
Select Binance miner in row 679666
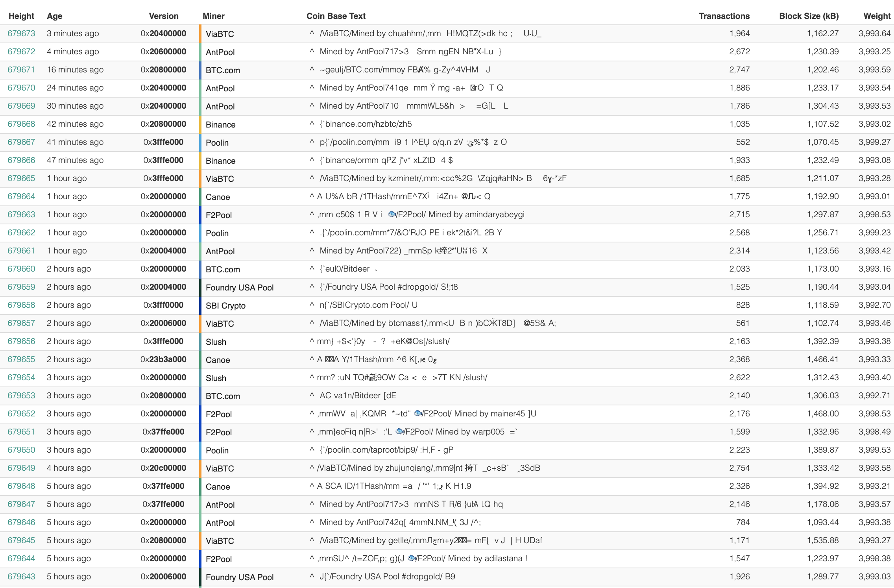(221, 161)
